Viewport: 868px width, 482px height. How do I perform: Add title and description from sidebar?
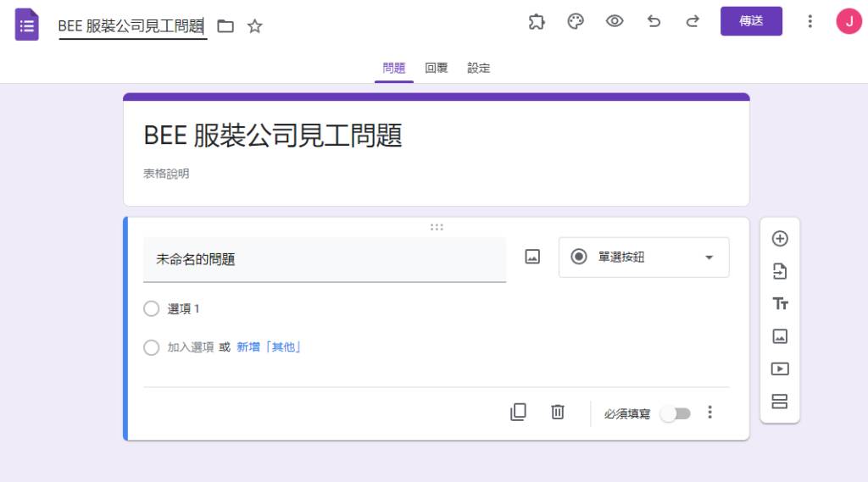coord(780,304)
